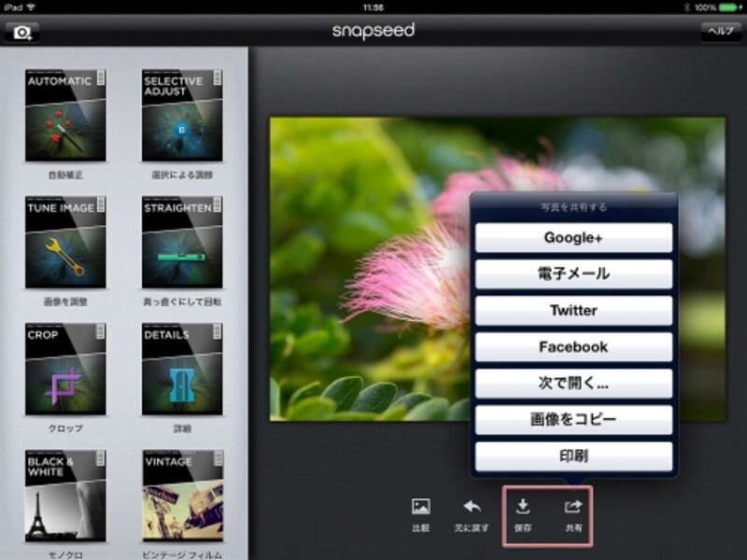Image resolution: width=747 pixels, height=560 pixels.
Task: Click the クロップ label
Action: [x=65, y=428]
